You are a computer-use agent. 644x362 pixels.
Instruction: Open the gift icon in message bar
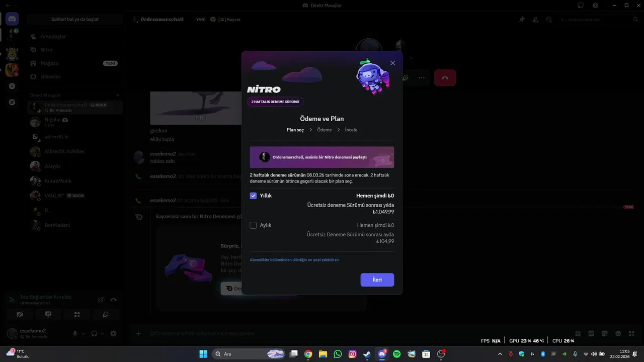click(578, 333)
